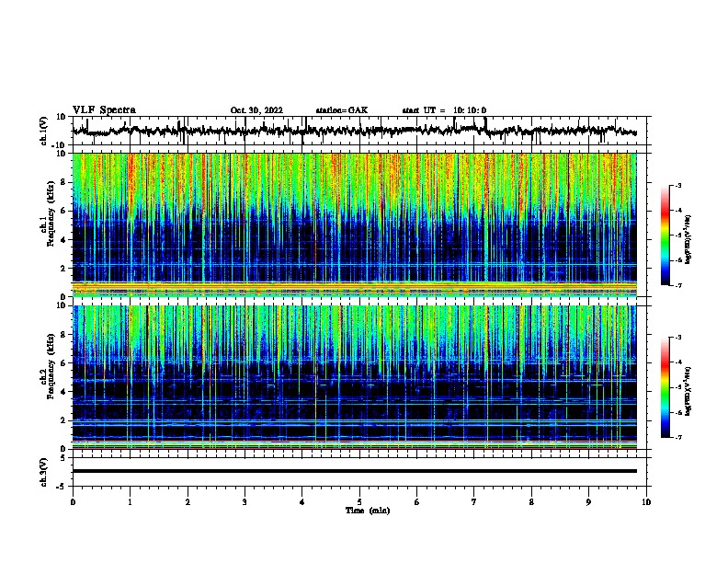Click the '6' tick on the time axis
Screen dimensions: 728x563
click(x=417, y=502)
